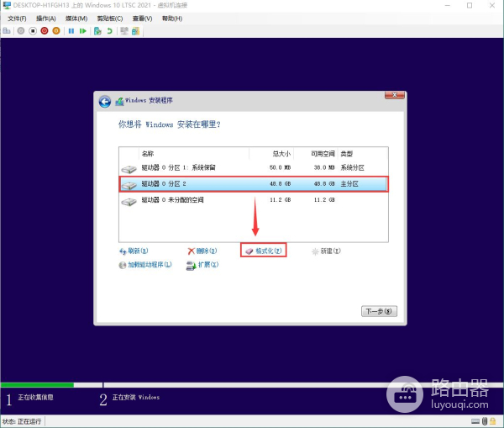Close the Windows 安装程序 dialog
The image size is (504, 428).
tap(395, 95)
